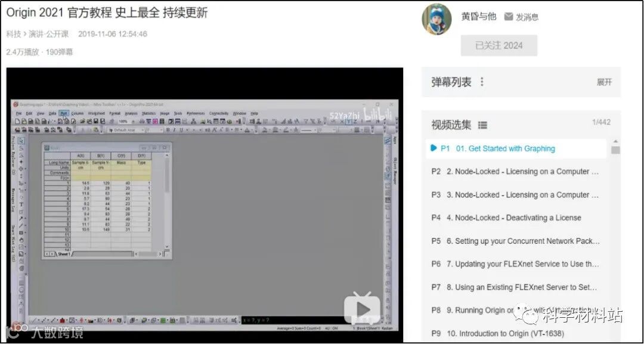Open the Help menu in Origin

click(x=254, y=113)
